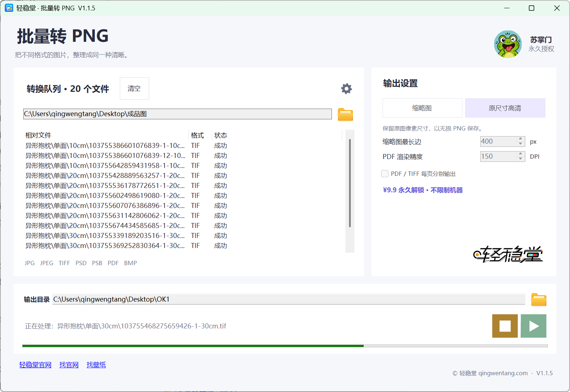Browse for output directory folder icon
Viewport: 570px width, 392px height.
click(x=539, y=299)
